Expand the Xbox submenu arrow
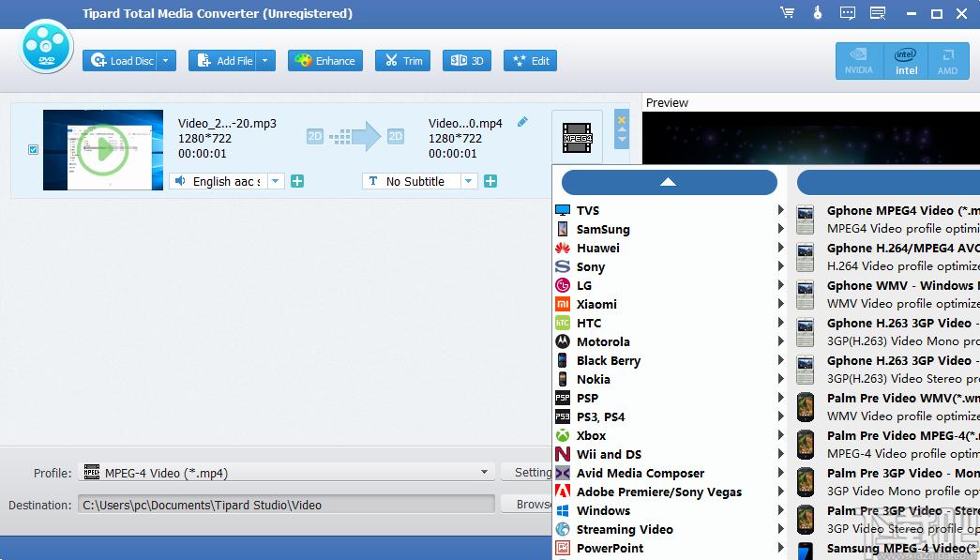This screenshot has height=560, width=980. pyautogui.click(x=780, y=435)
